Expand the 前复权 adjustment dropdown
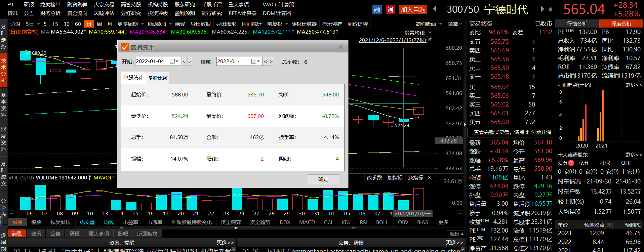Screen dimensions: 644x252 287,24
